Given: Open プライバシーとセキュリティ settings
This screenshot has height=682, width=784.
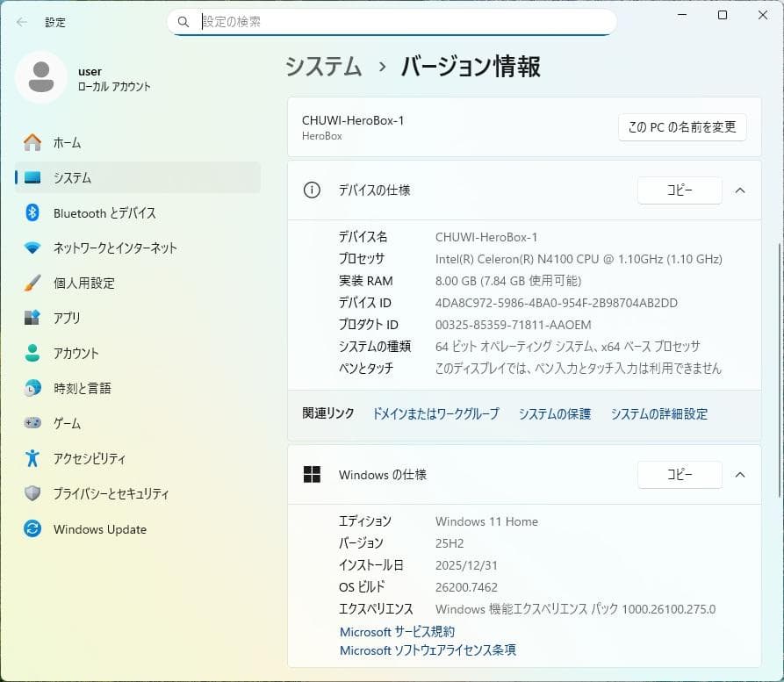Looking at the screenshot, I should pos(138,493).
